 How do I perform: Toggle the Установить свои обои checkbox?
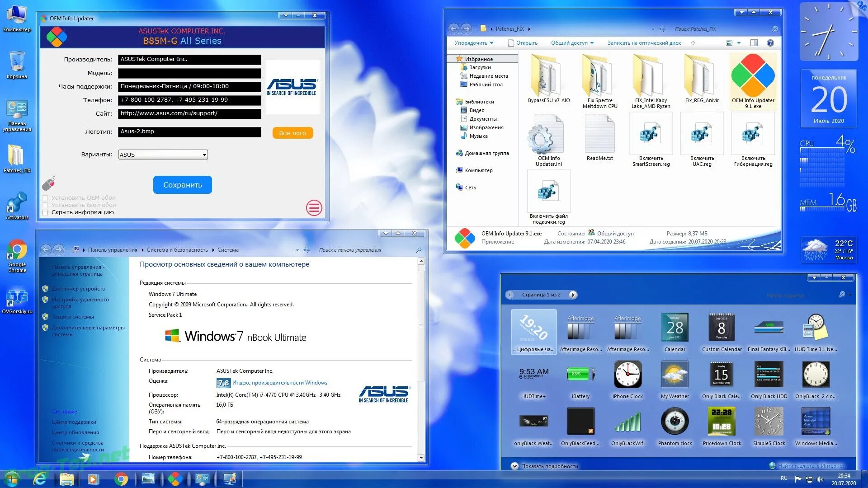45,205
